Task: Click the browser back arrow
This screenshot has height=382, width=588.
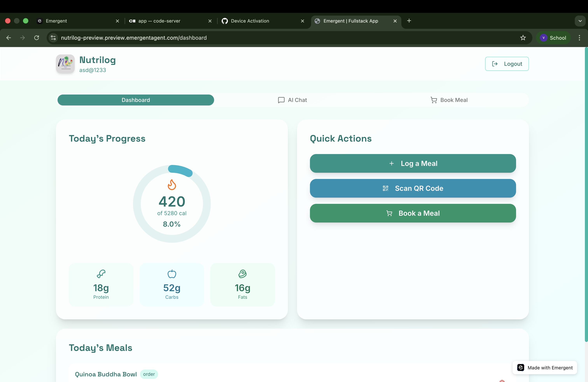Action: (x=9, y=38)
